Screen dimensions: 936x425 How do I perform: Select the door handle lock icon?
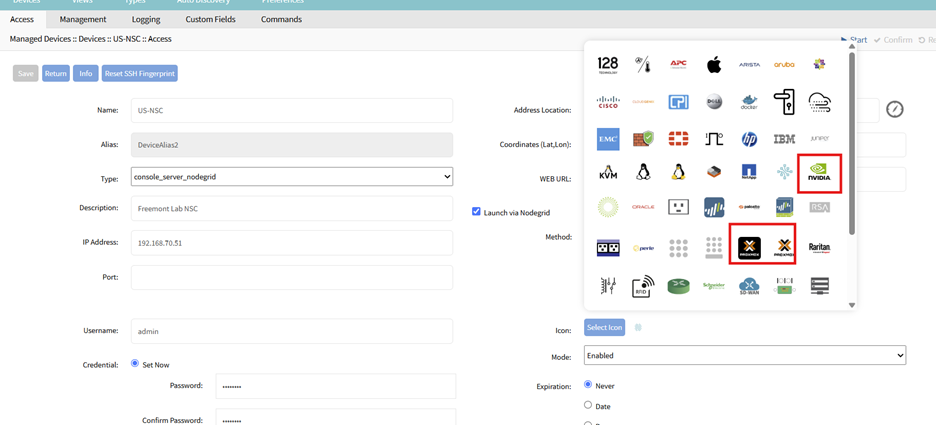coord(784,102)
